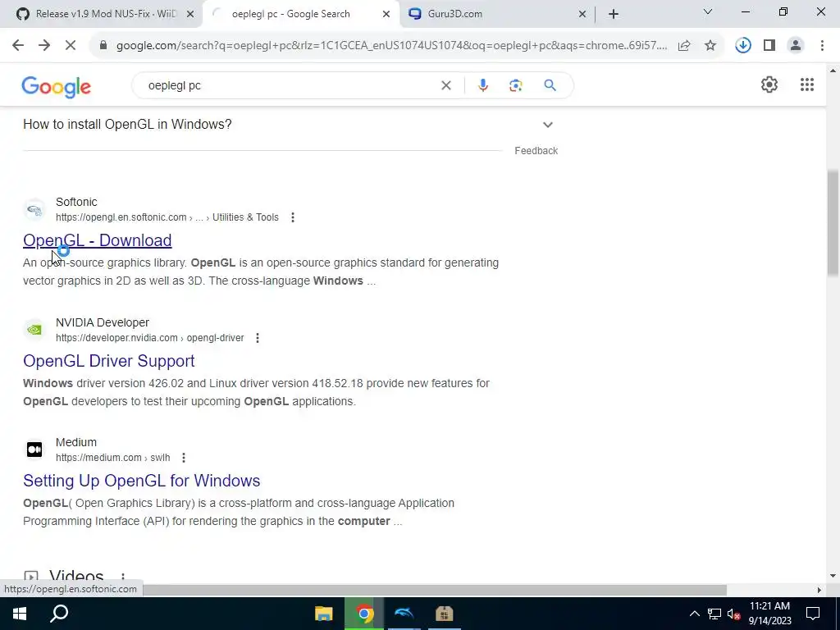Click the Google logo

(x=57, y=86)
